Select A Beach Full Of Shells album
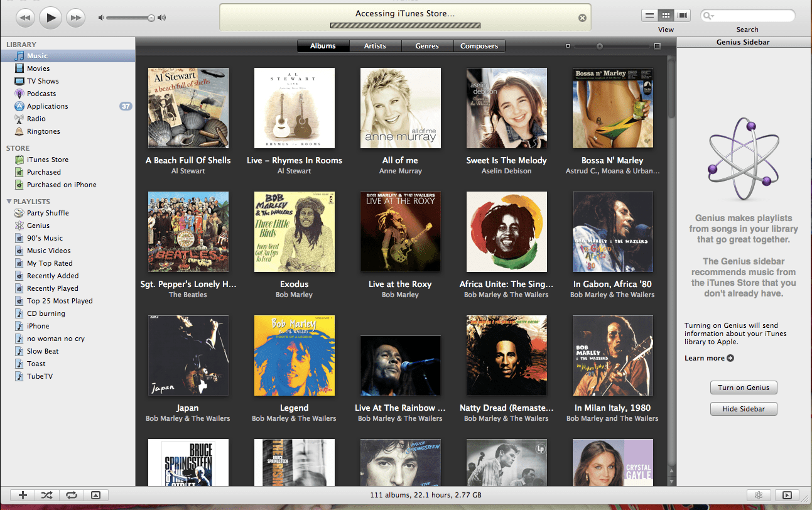Viewport: 812px width, 510px height. (x=188, y=108)
